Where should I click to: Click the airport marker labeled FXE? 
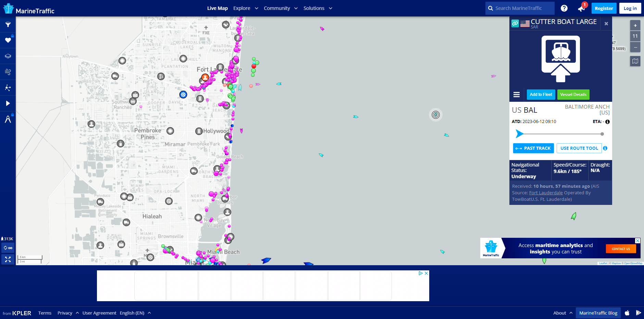tap(206, 30)
